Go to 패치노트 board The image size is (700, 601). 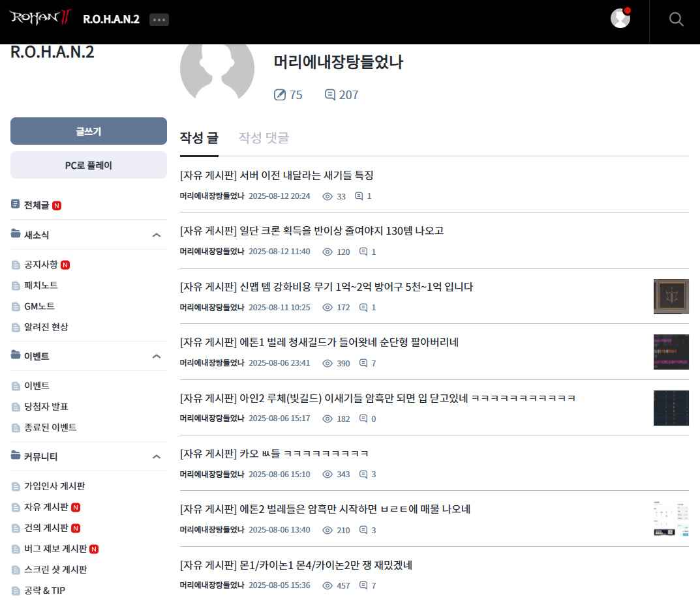[x=41, y=286]
